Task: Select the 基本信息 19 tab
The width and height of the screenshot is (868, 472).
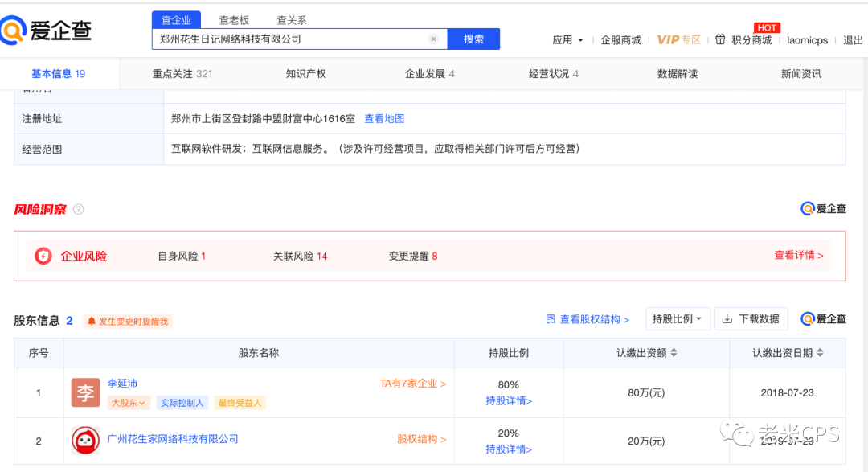Action: coord(58,74)
